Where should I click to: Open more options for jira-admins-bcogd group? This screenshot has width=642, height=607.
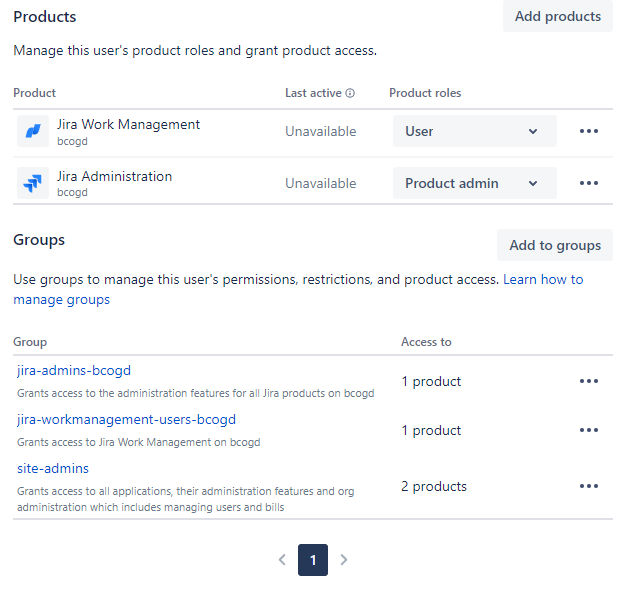(x=589, y=381)
